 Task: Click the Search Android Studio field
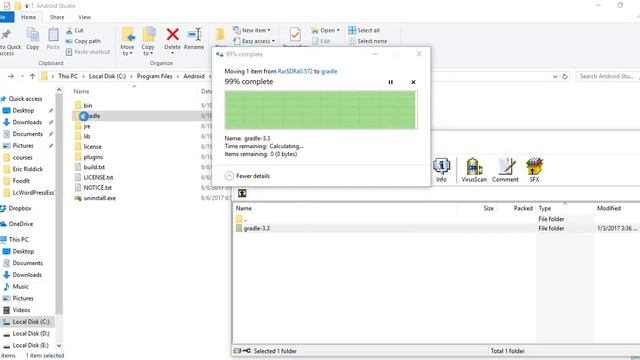click(607, 76)
